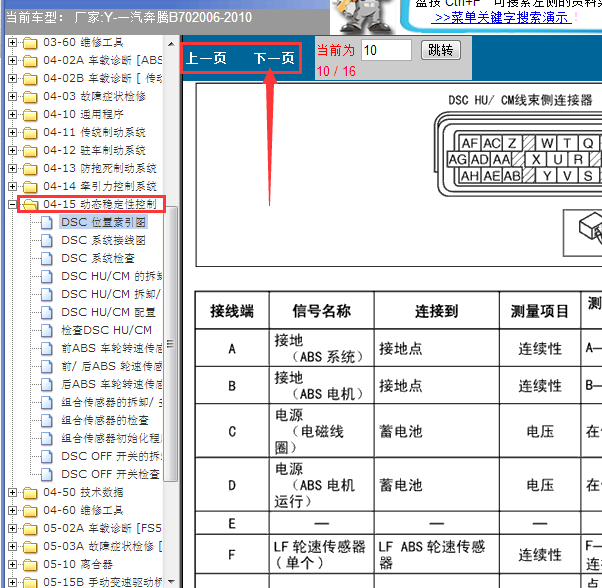The height and width of the screenshot is (588, 602).
Task: Expand the 04-02A 车载诊断 node
Action: pos(12,60)
